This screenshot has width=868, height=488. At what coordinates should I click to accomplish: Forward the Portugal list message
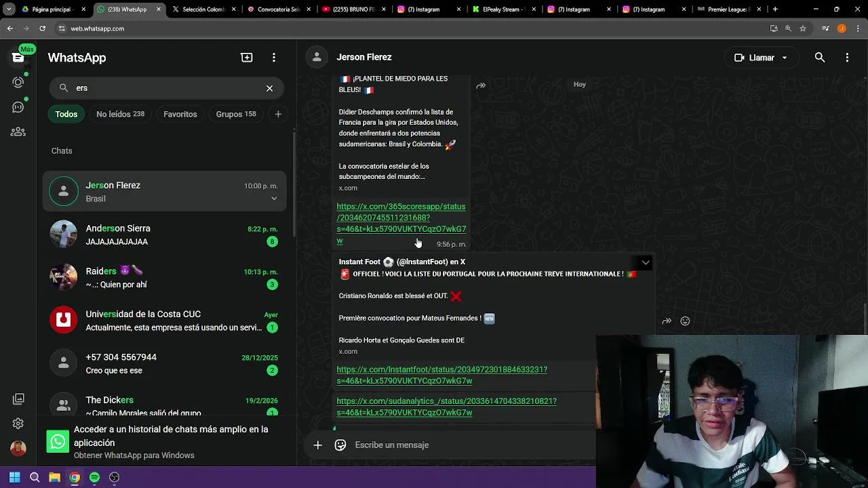pyautogui.click(x=667, y=321)
